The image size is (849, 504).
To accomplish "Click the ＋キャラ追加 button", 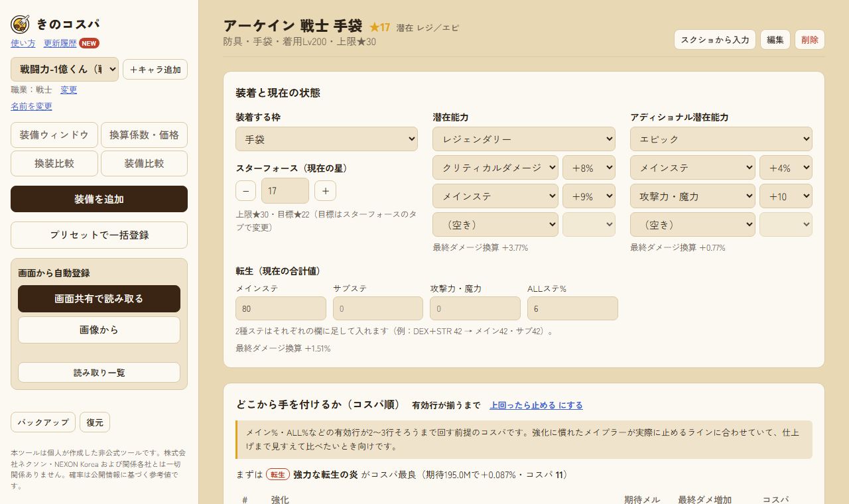I will point(155,70).
